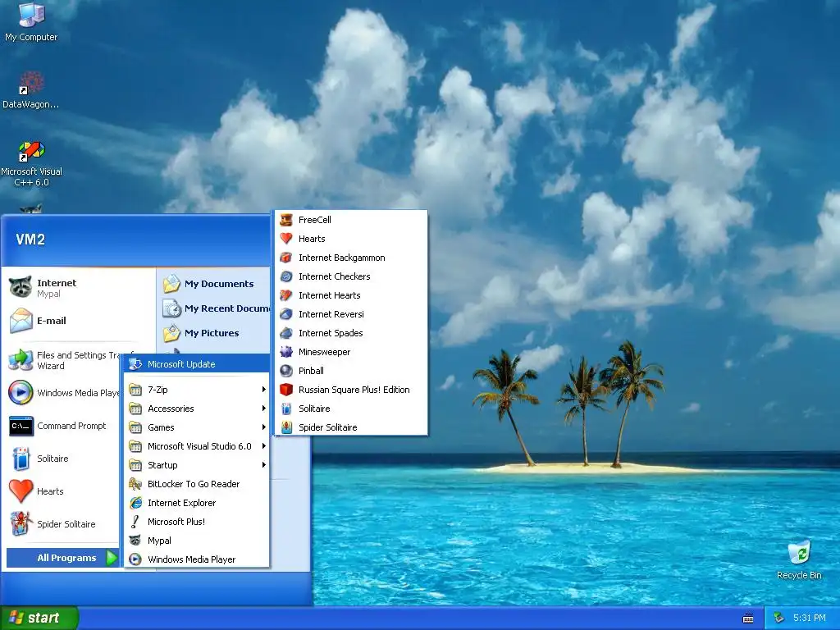Open Microsoft Visual Studio 6.0 folder
Viewport: 840px width, 630px height.
tap(197, 445)
